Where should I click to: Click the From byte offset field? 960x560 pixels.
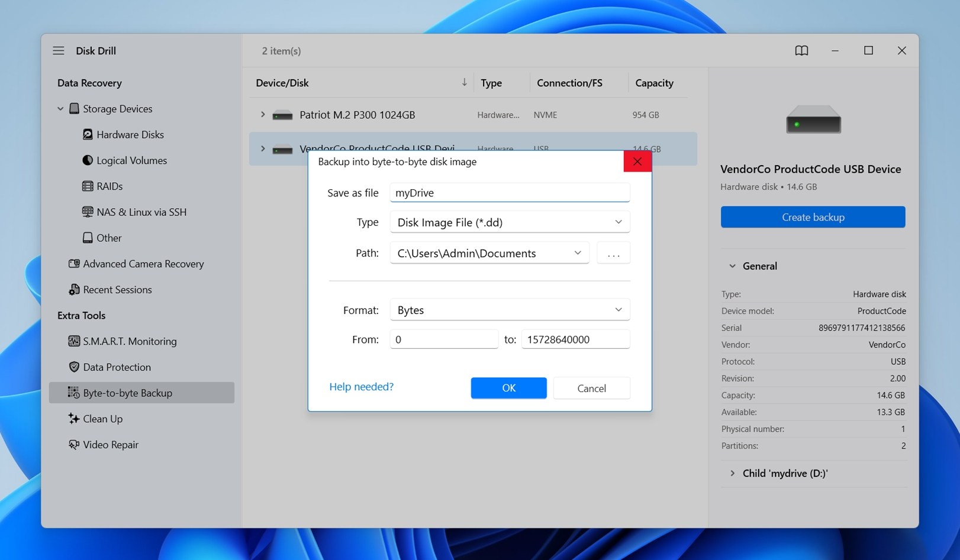[x=444, y=339]
